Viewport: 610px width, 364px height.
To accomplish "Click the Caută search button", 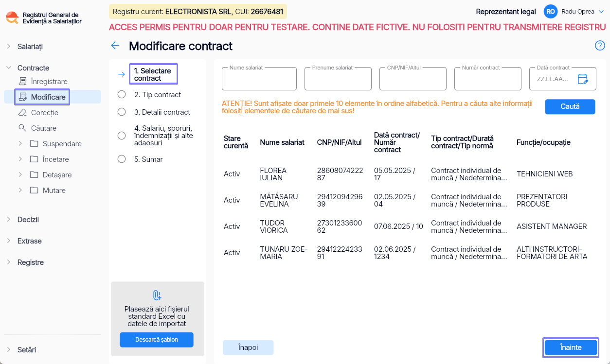I will (x=570, y=106).
